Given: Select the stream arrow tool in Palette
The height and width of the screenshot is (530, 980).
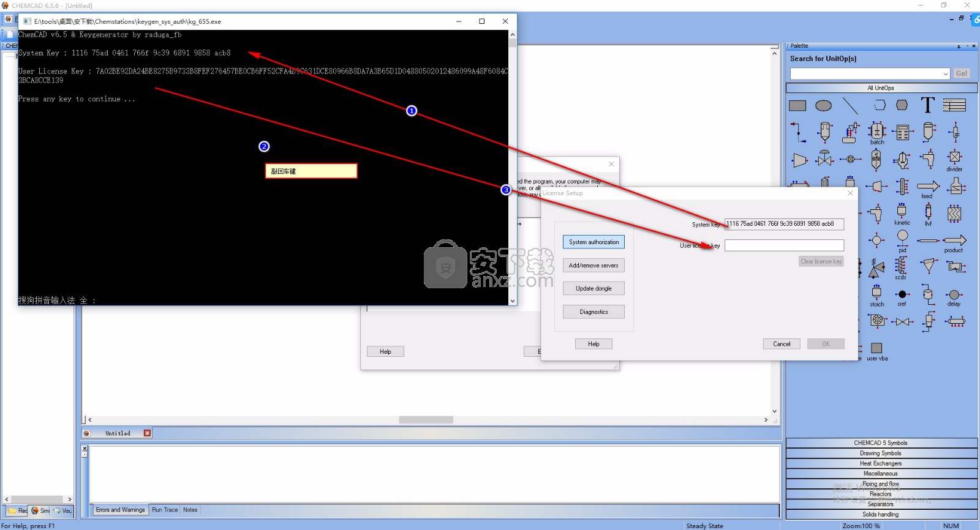Looking at the screenshot, I should point(797,132).
